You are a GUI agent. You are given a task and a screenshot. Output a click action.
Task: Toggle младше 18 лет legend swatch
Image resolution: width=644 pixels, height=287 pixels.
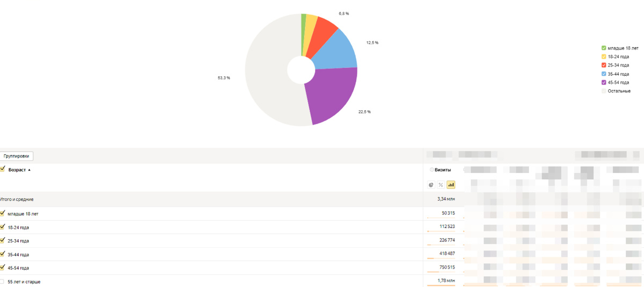604,48
